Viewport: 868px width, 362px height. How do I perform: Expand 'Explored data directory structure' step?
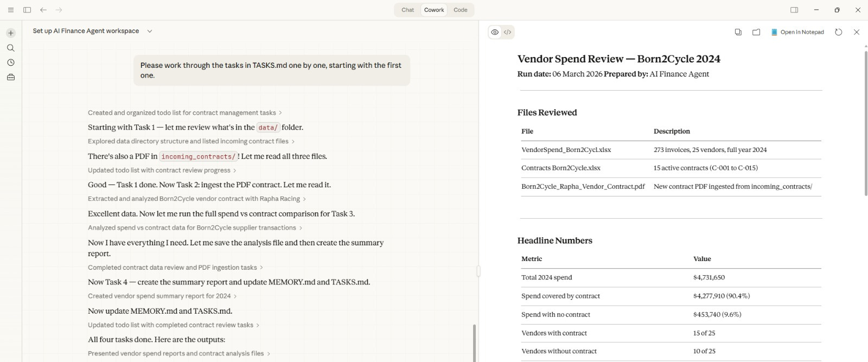point(192,141)
